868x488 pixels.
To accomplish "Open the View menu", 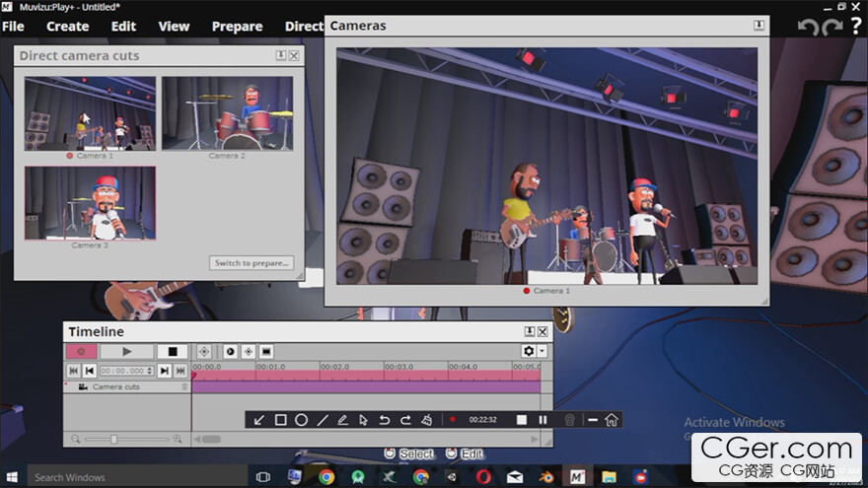I will click(174, 27).
